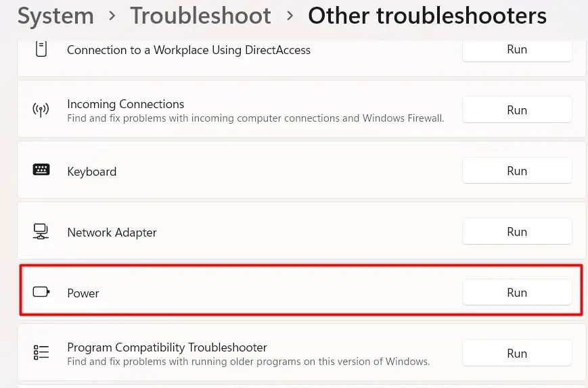
Task: Navigate to Troubleshoot in breadcrumb
Action: coord(200,16)
